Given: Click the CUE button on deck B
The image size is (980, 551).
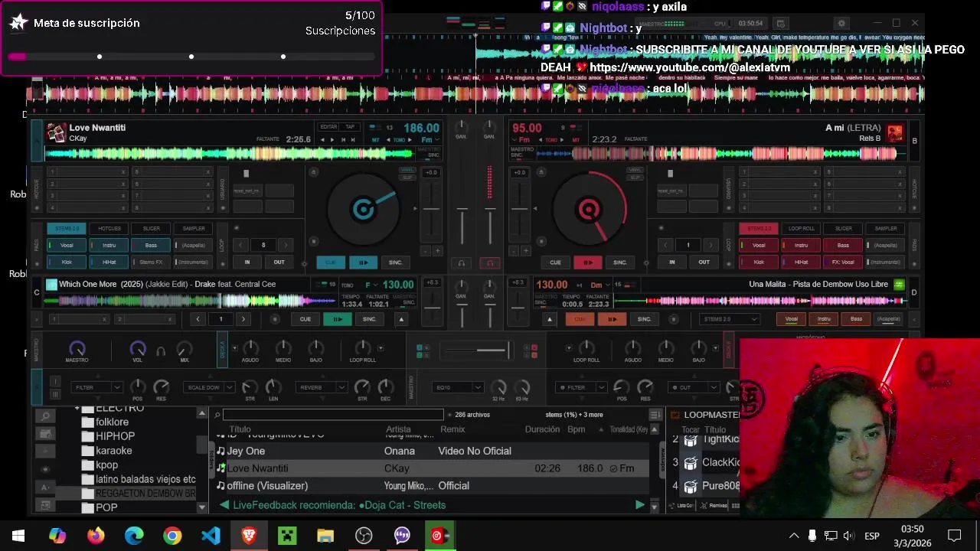Looking at the screenshot, I should pyautogui.click(x=555, y=262).
